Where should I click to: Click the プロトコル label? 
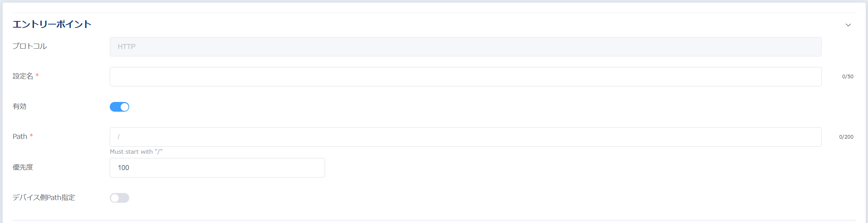click(30, 46)
